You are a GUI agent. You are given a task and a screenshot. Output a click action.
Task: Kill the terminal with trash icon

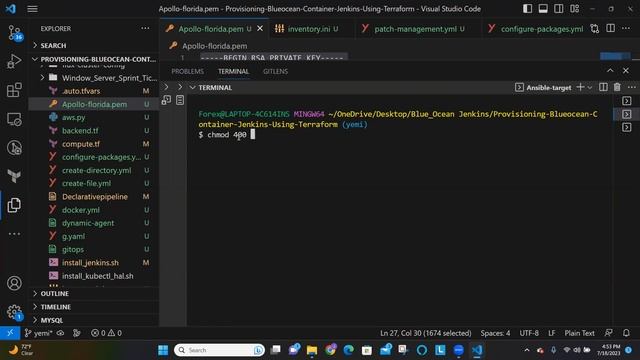tap(617, 87)
